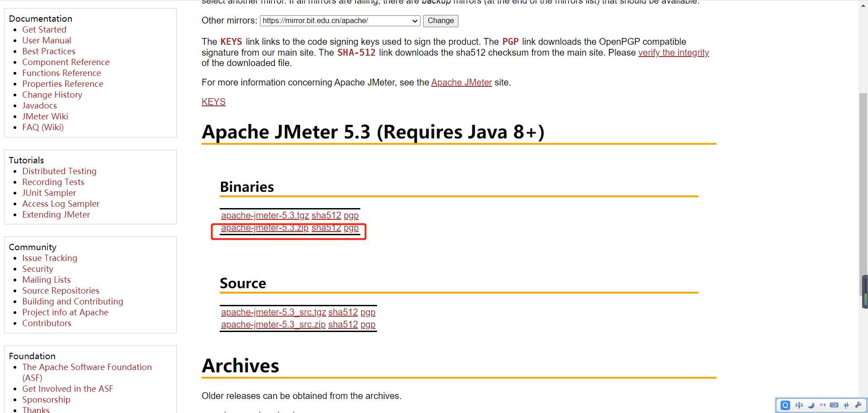Click the KEYS link

pos(213,102)
